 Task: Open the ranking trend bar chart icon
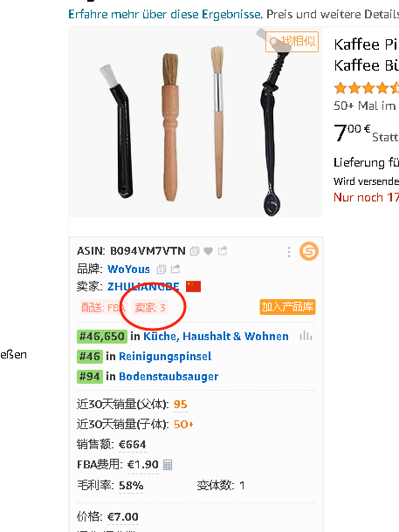306,337
